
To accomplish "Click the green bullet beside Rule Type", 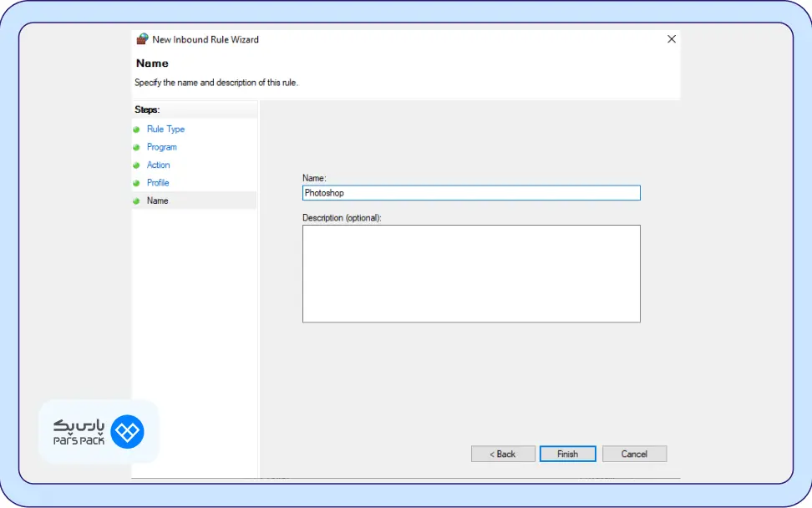I will (136, 130).
